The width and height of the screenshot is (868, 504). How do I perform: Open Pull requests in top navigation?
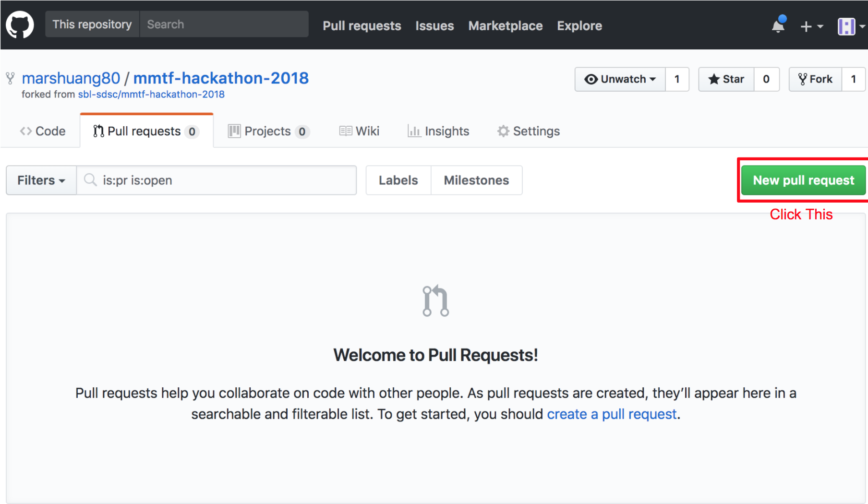tap(362, 25)
